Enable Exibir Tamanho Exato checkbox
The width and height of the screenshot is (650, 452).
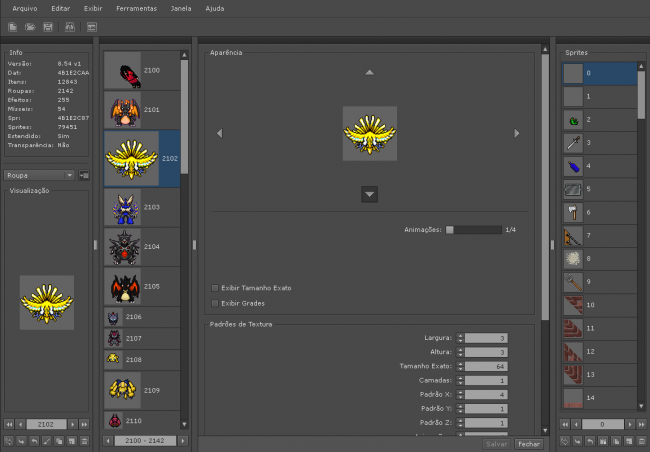pos(215,288)
